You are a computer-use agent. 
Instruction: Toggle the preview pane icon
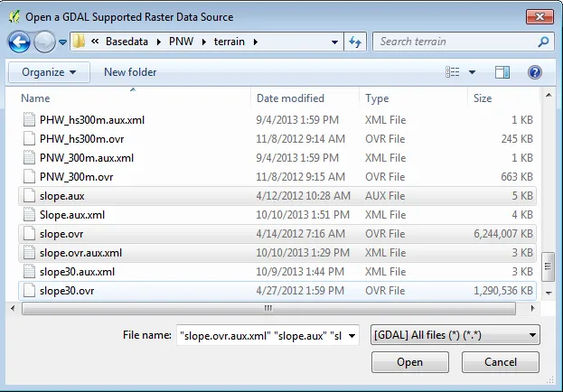pos(502,72)
